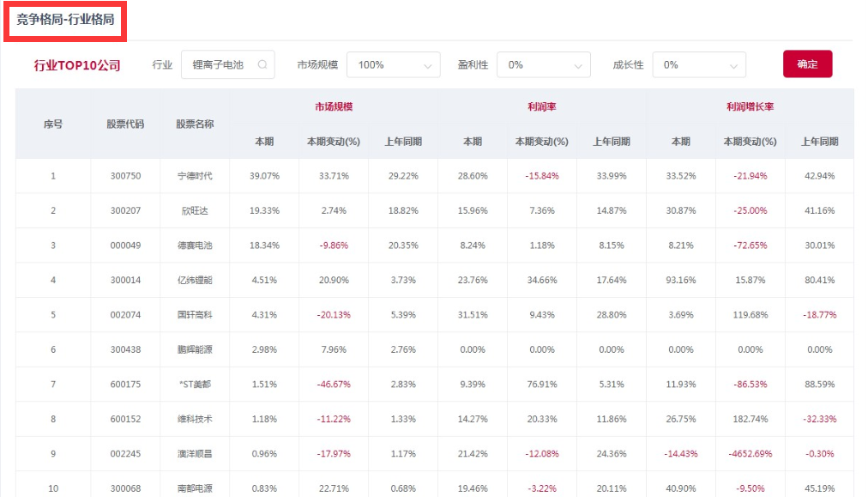Image resolution: width=868 pixels, height=497 pixels.
Task: Click the 利润率 column group header
Action: [x=542, y=107]
